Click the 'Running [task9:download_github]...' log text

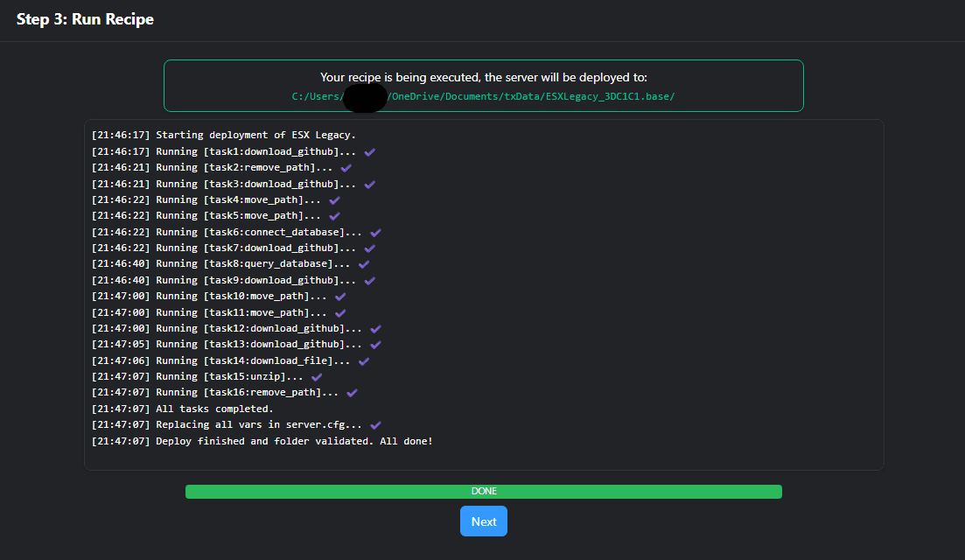256,280
